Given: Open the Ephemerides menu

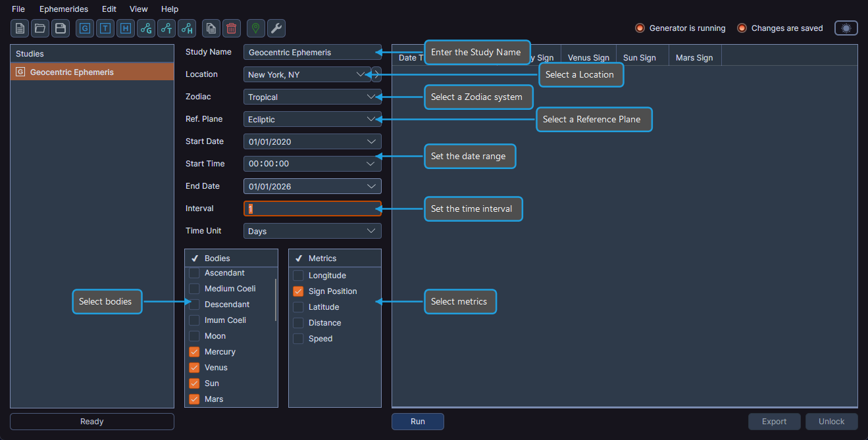Looking at the screenshot, I should click(x=63, y=9).
